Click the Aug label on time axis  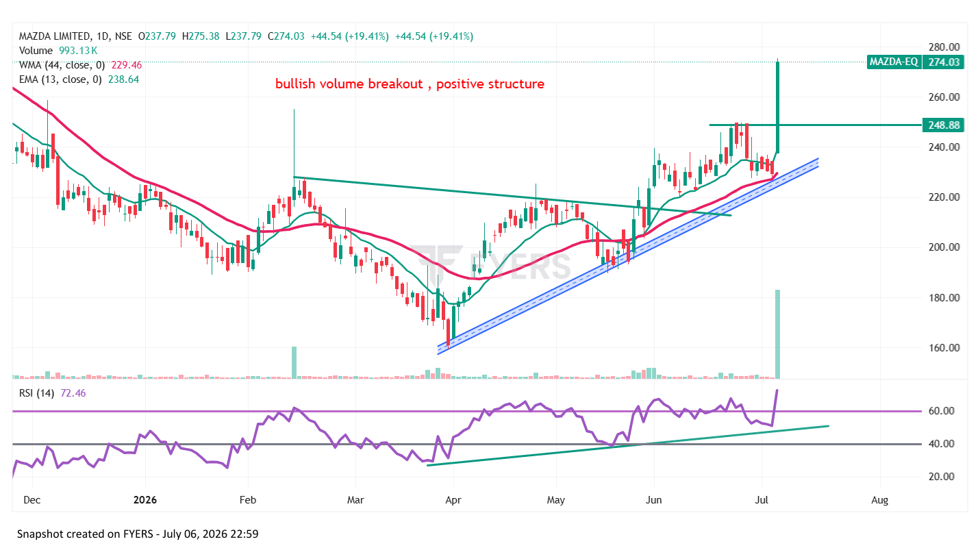click(880, 500)
